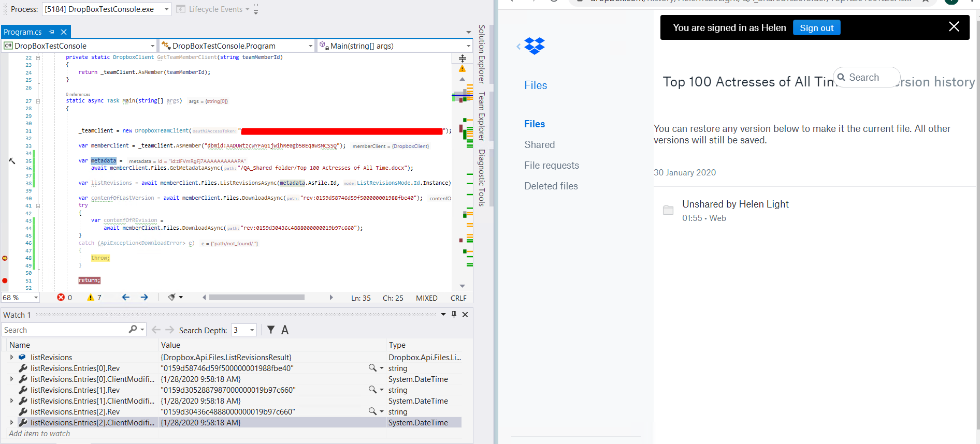Click the Dropbox logo icon
This screenshot has height=444, width=980.
(535, 46)
